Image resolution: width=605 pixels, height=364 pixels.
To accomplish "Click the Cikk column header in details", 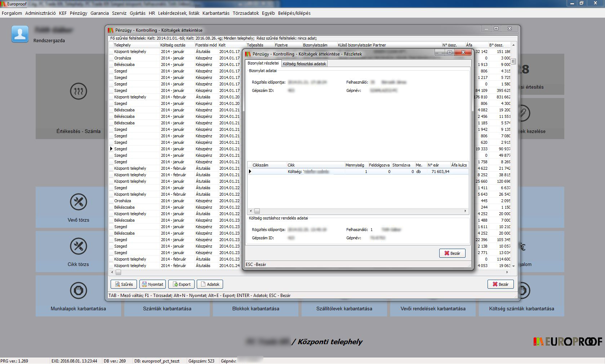I will coord(291,165).
